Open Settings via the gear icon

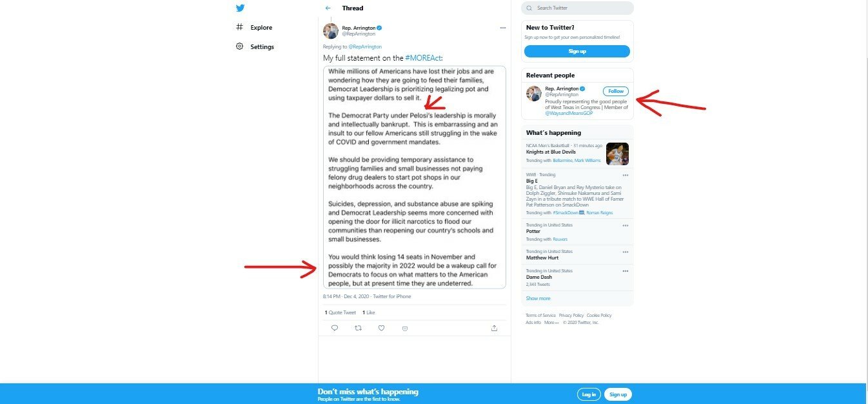pos(240,46)
